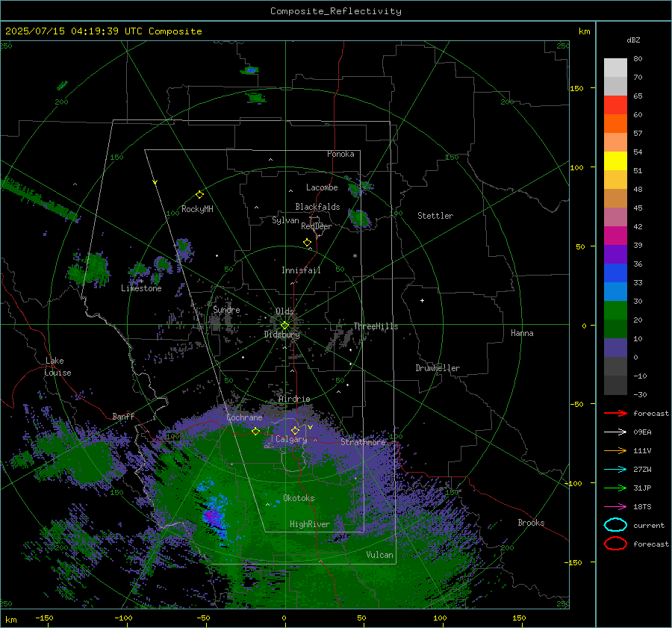Image resolution: width=672 pixels, height=628 pixels.
Task: Click the RockyMH label
Action: (x=197, y=209)
